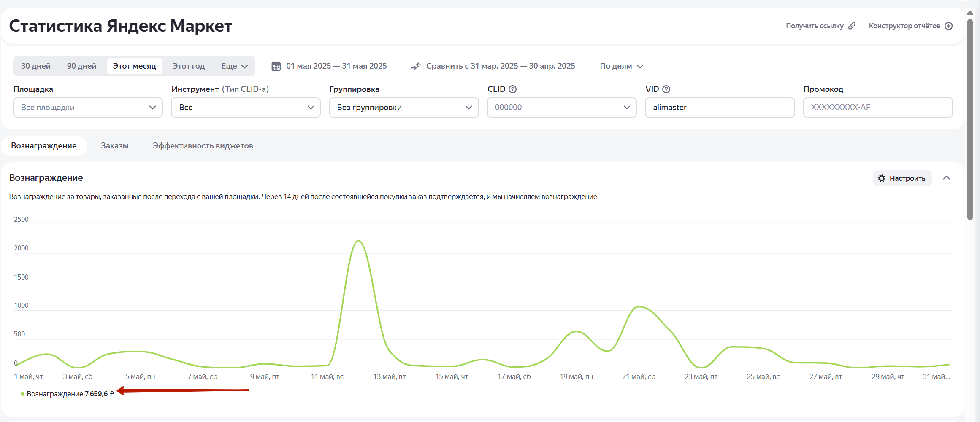This screenshot has height=422, width=980.
Task: Click the 19 май, пн axis label
Action: (x=577, y=376)
